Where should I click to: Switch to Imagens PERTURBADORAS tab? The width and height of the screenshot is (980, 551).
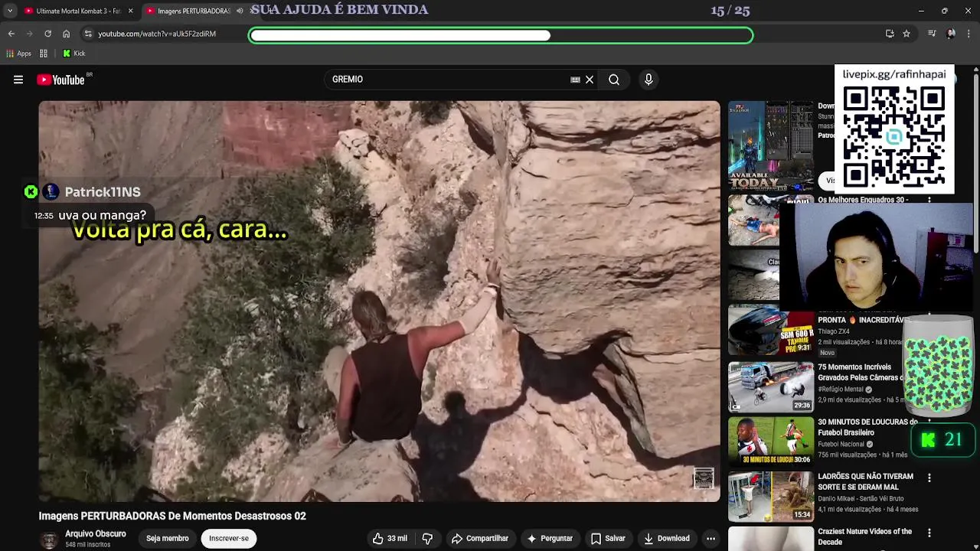pos(193,11)
